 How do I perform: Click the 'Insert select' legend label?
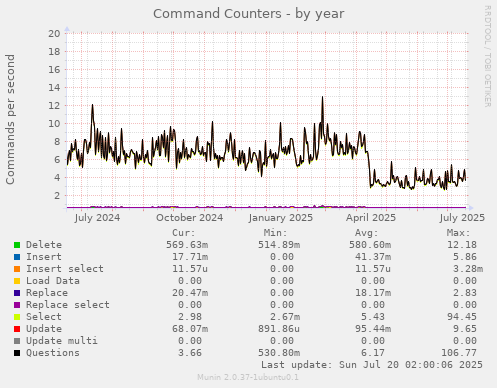[x=65, y=269]
